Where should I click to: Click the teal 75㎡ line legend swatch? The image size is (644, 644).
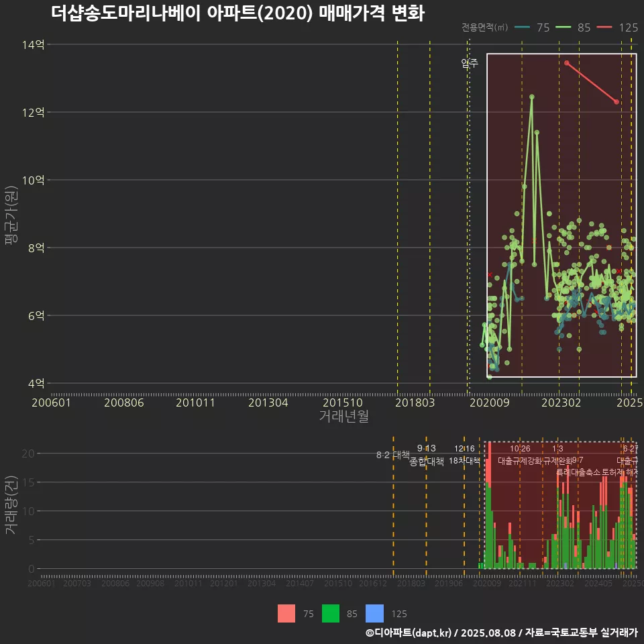click(x=522, y=28)
